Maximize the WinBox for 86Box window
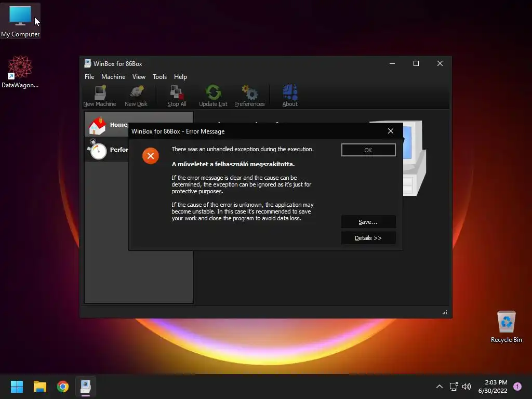This screenshot has height=399, width=532. click(x=416, y=63)
